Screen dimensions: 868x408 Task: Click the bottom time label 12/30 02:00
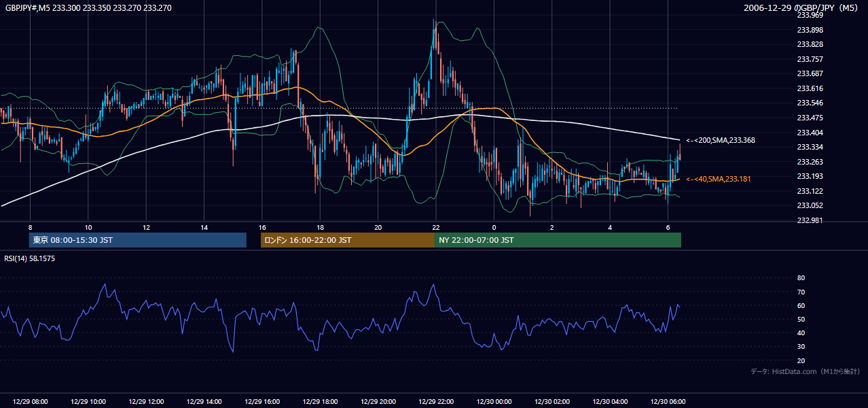[x=552, y=402]
